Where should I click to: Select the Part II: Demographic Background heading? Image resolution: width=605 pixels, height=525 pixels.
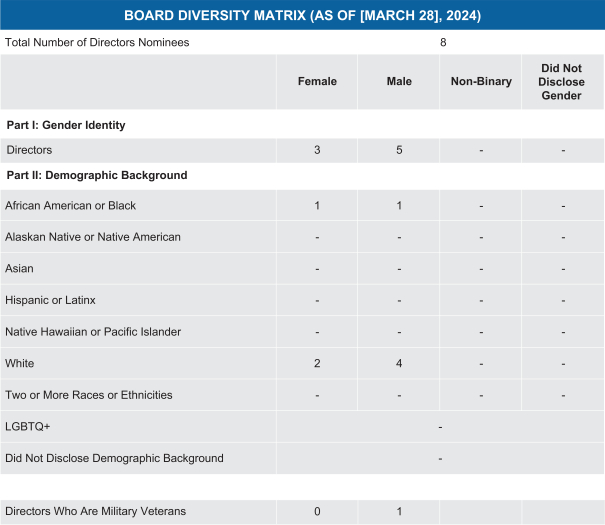click(x=96, y=176)
